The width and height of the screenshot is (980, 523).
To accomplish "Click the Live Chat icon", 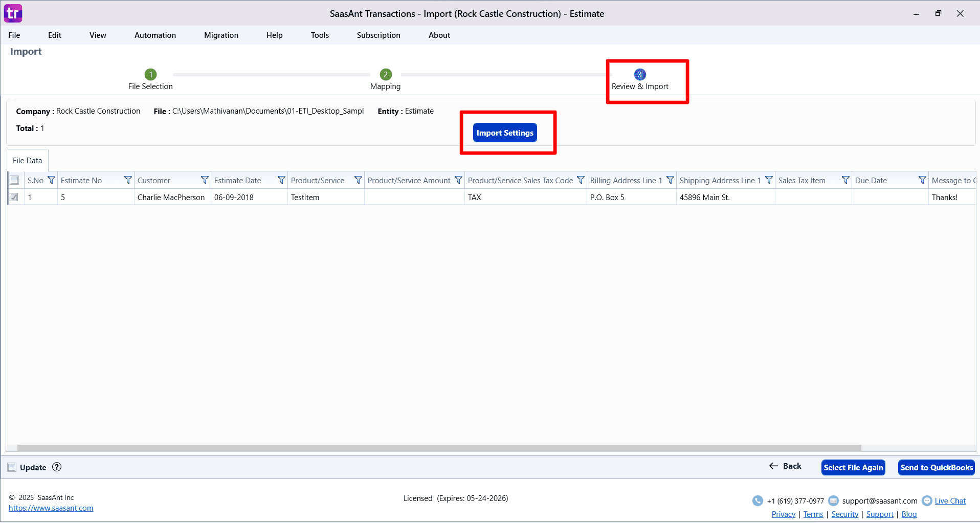I will [927, 500].
